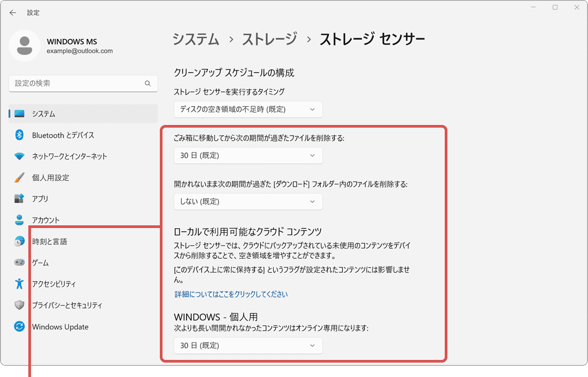
Task: Open Windows Update in the sidebar
Action: click(x=60, y=327)
